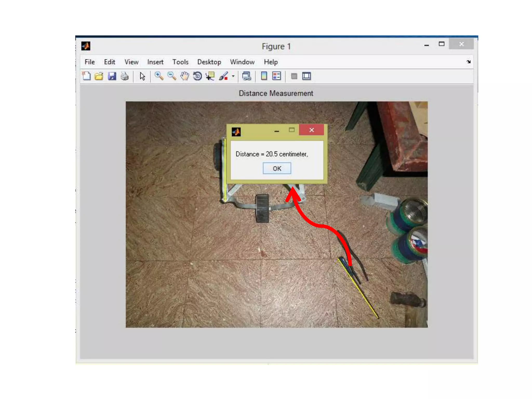This screenshot has height=399, width=532.
Task: Open file using the folder icon
Action: 99,76
